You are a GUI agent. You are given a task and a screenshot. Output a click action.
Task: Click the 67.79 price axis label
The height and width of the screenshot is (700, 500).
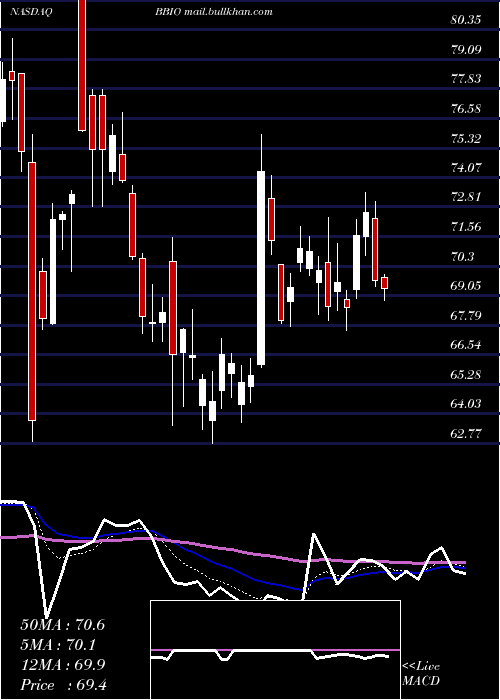[x=466, y=316]
